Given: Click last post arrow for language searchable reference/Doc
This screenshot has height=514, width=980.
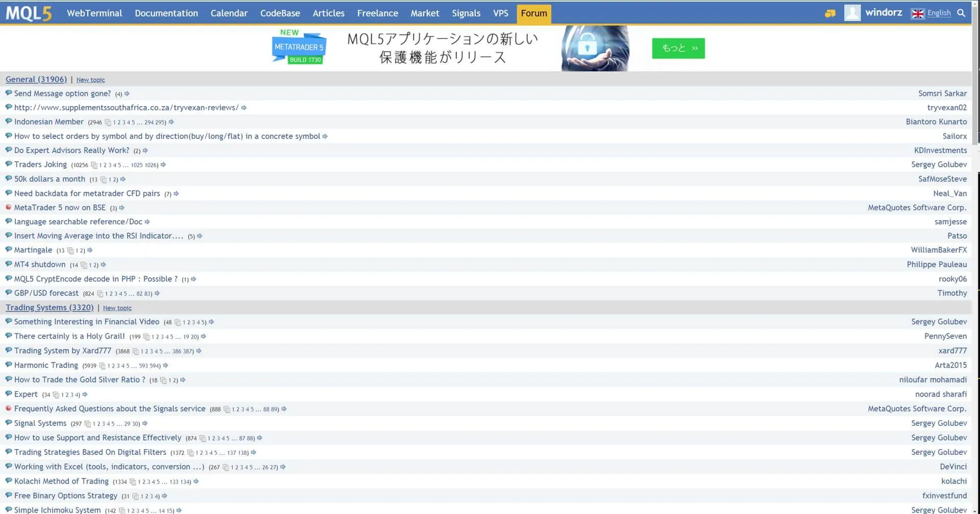Looking at the screenshot, I should click(x=147, y=222).
